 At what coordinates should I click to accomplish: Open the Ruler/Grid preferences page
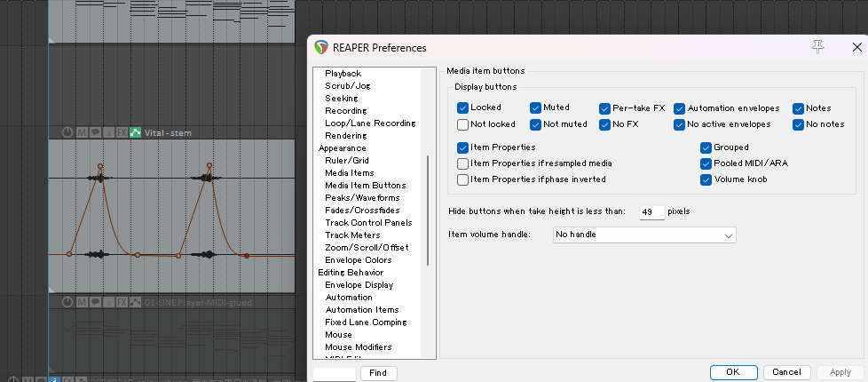click(347, 160)
